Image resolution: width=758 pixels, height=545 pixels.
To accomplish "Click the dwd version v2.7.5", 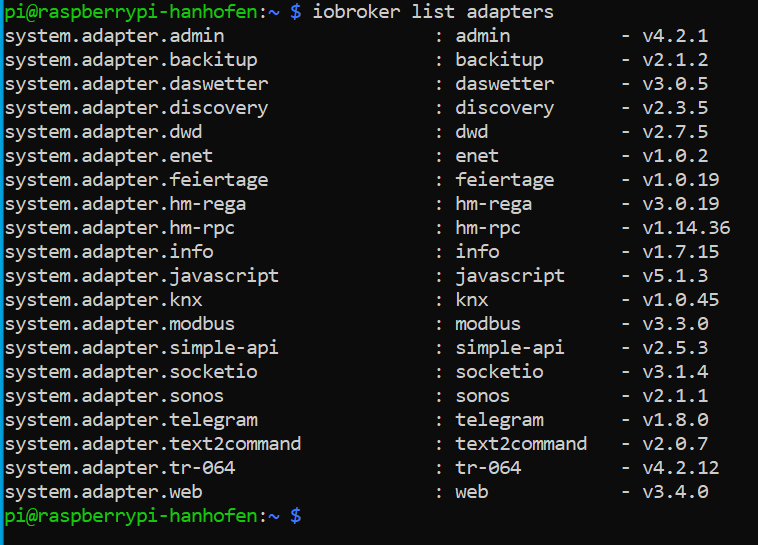I will (675, 132).
